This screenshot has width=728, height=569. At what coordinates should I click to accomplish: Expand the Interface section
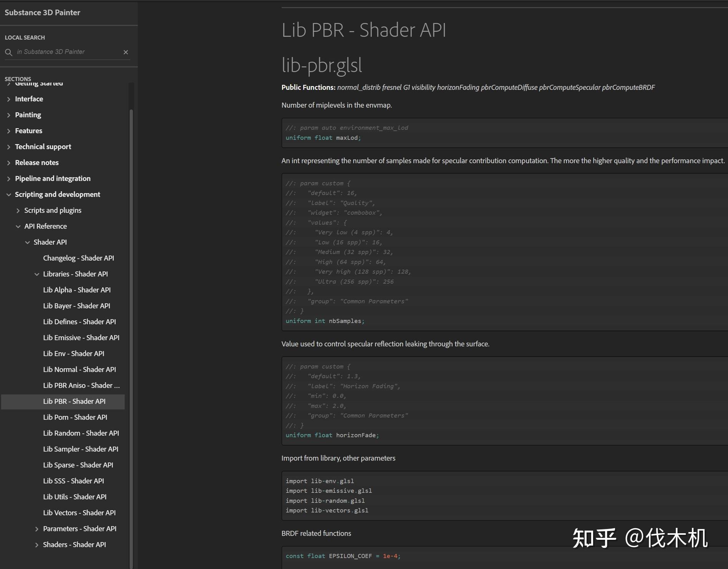(9, 99)
